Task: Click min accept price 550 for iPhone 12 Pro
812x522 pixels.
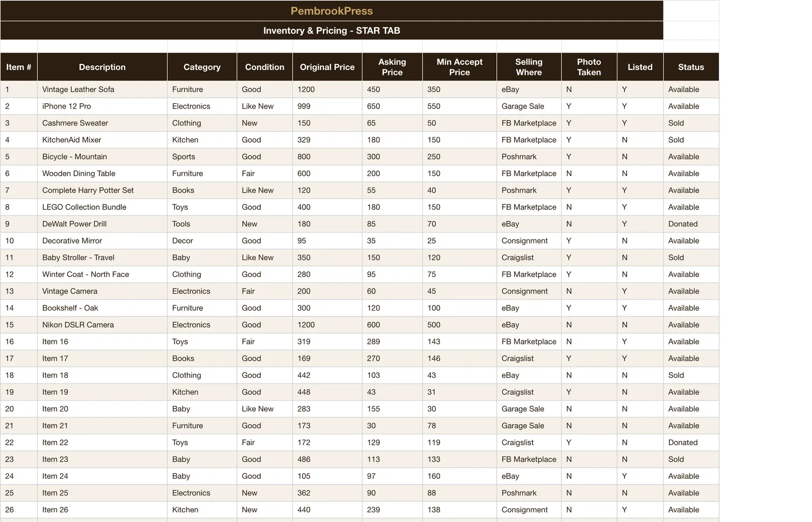Action: (459, 106)
